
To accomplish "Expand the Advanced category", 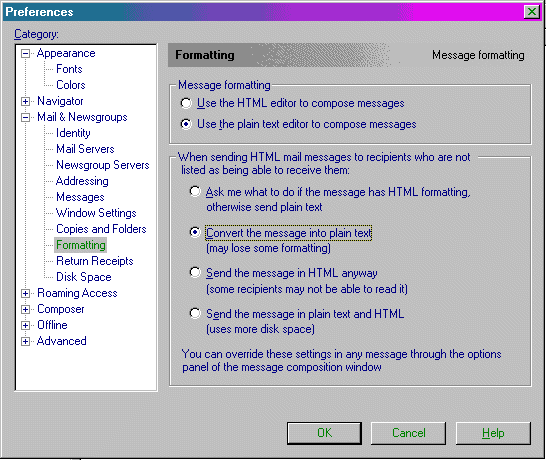I will [x=25, y=342].
